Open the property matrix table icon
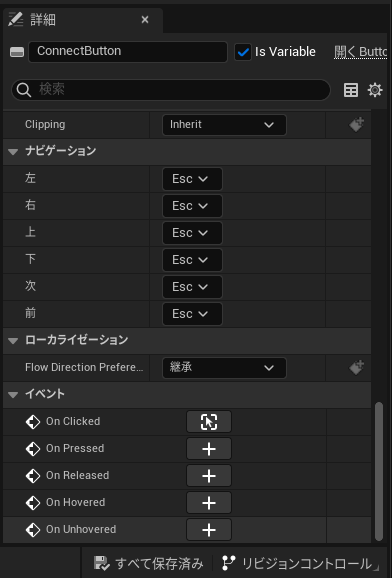 351,90
